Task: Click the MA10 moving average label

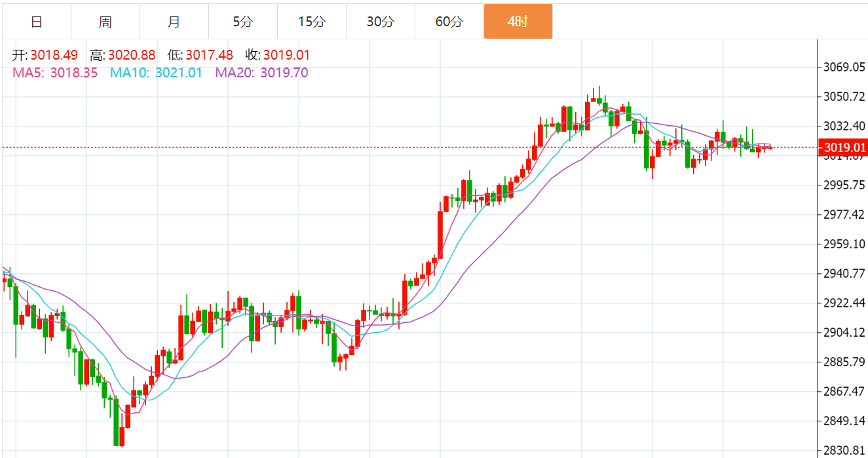Action: (156, 73)
